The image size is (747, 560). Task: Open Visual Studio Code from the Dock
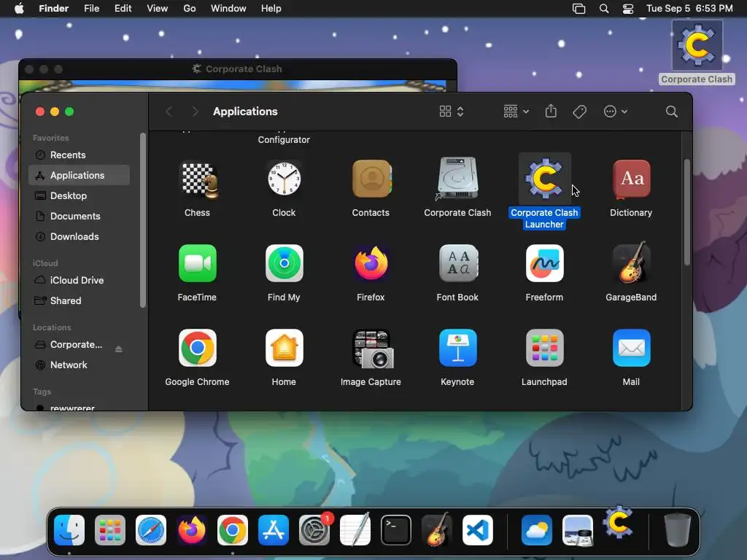tap(478, 530)
